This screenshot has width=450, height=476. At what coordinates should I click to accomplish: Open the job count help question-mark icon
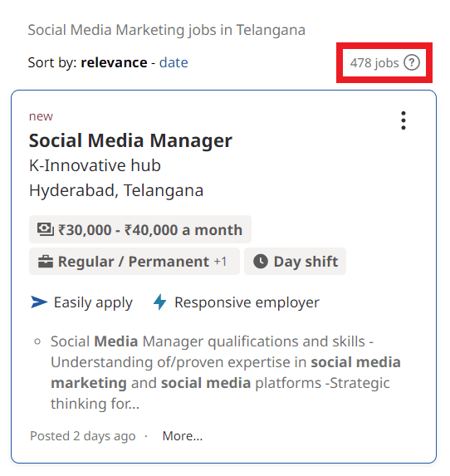pos(412,62)
